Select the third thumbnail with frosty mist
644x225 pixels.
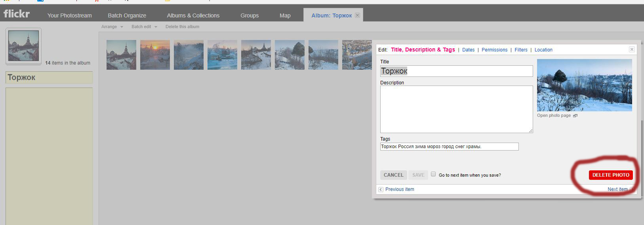point(189,55)
